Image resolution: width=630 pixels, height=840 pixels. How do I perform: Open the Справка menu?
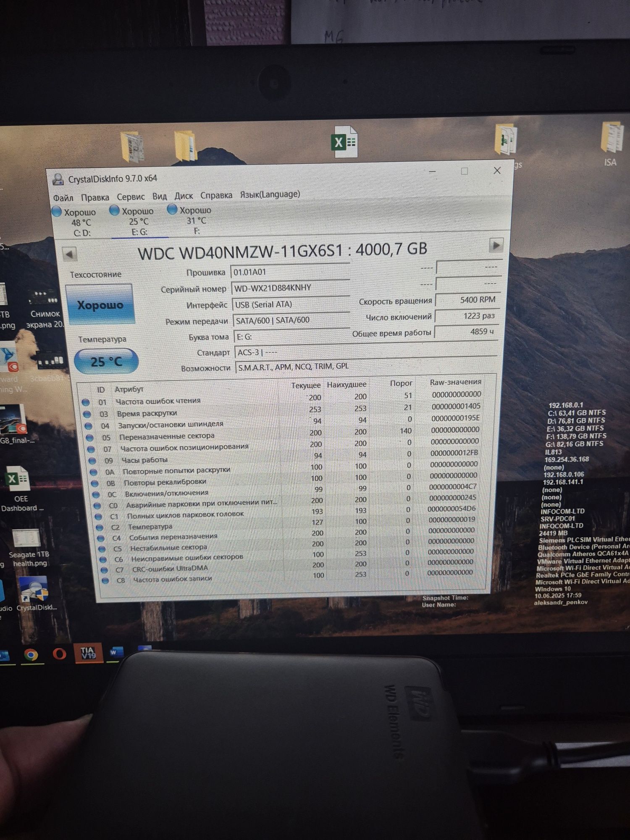216,195
